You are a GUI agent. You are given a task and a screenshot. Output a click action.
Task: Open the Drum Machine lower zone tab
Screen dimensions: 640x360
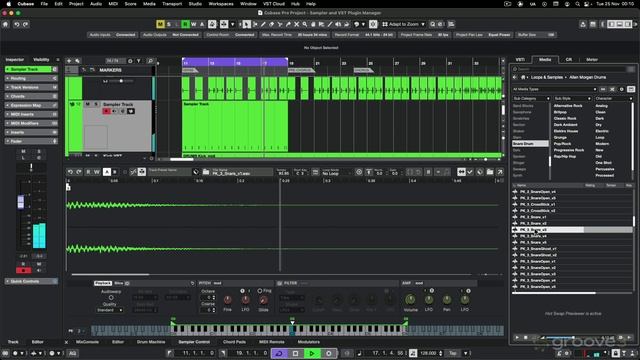pos(151,342)
